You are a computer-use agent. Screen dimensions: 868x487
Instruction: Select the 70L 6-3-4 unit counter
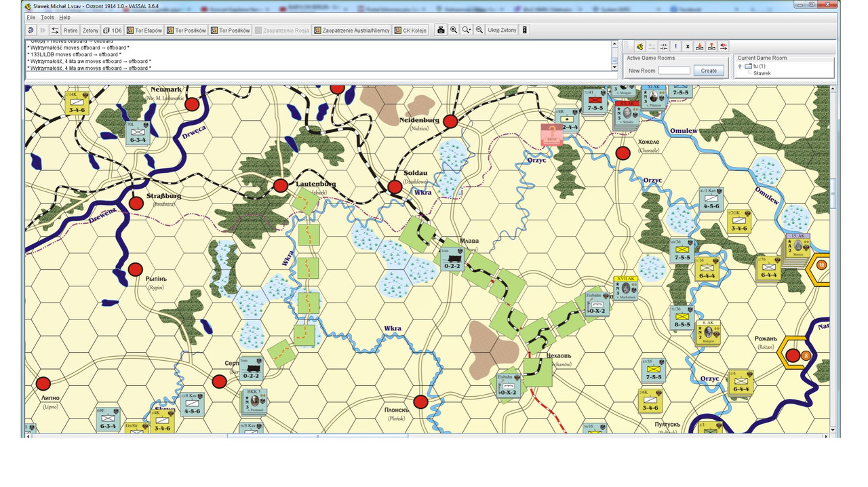(x=137, y=132)
